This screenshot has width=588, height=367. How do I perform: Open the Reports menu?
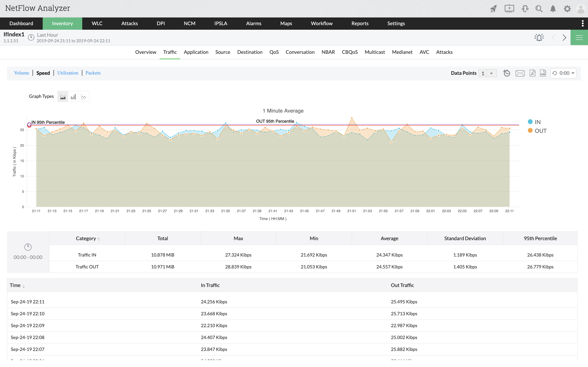click(x=360, y=24)
